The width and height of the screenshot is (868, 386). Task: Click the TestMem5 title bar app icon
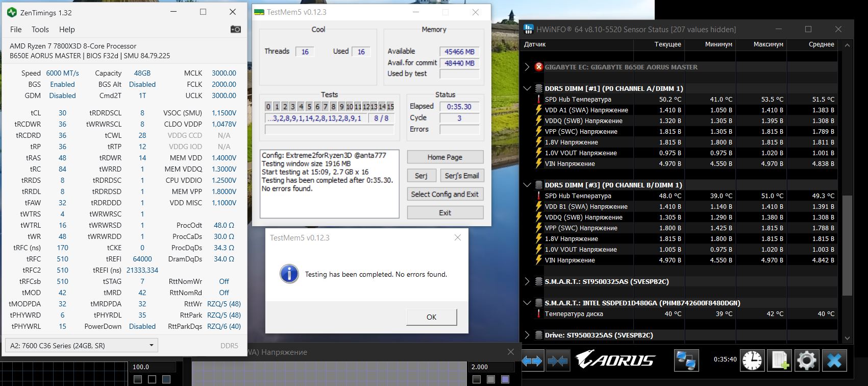pyautogui.click(x=259, y=12)
